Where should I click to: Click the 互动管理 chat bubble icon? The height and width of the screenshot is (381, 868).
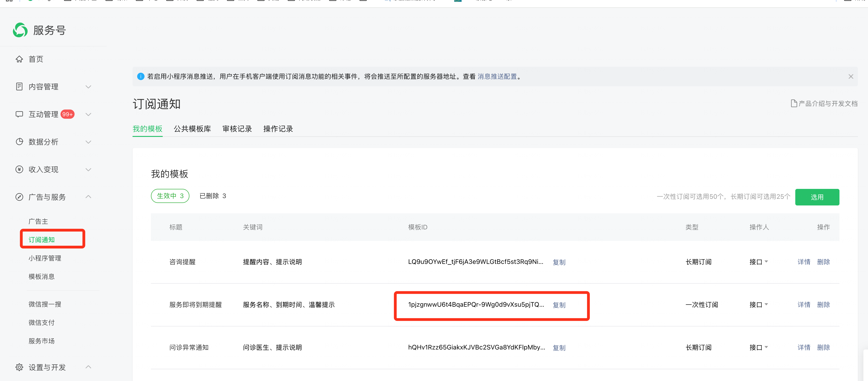point(19,114)
